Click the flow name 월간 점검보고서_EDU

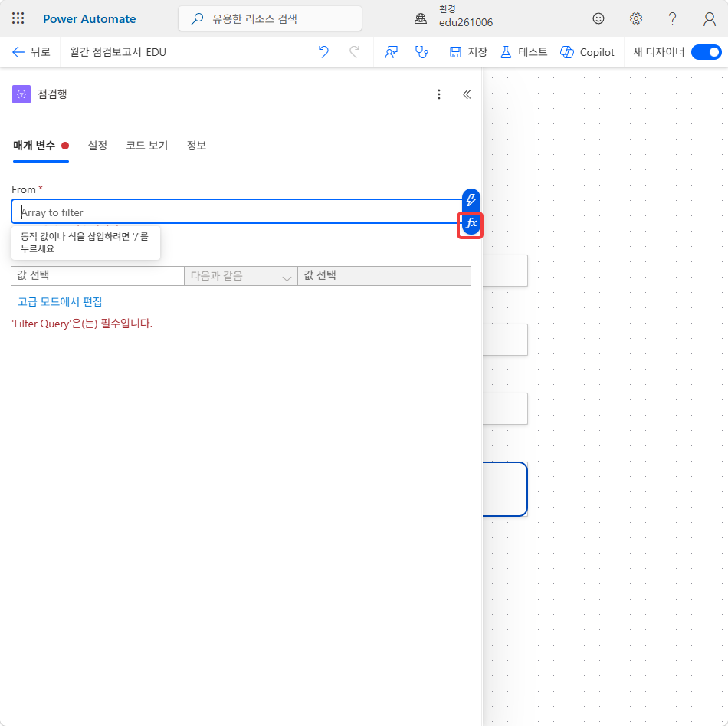[x=118, y=52]
